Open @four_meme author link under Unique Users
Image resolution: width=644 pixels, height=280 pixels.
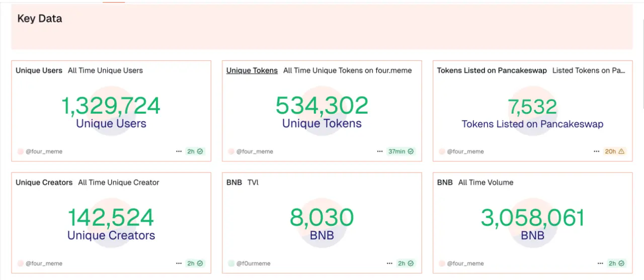[x=44, y=151]
